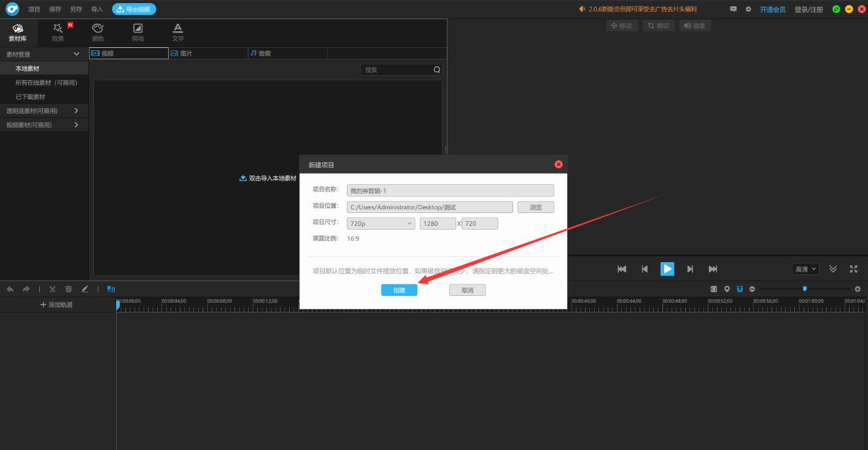Select the 视频 media type tab
Image resolution: width=868 pixels, height=450 pixels.
pyautogui.click(x=129, y=53)
